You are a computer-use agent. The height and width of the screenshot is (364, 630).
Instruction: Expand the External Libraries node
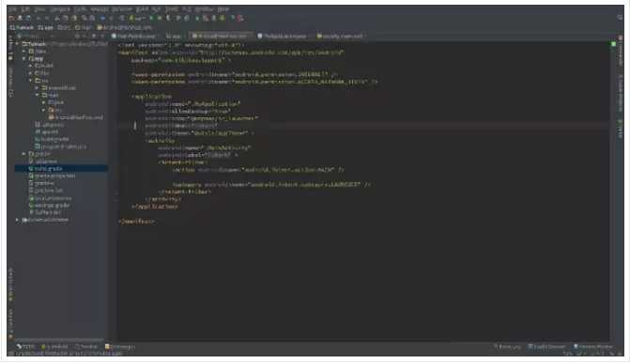pos(18,220)
